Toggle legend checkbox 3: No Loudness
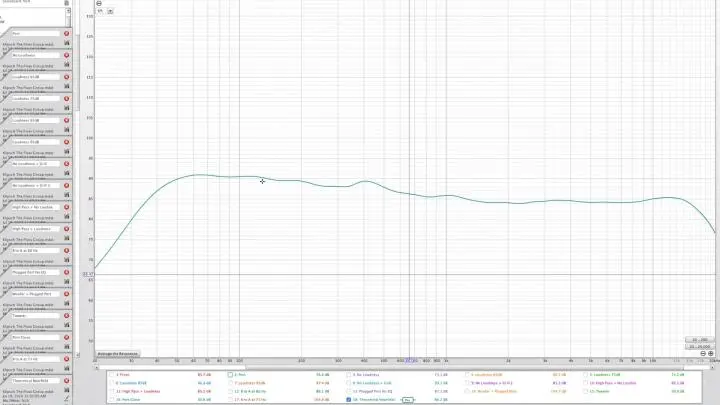720x405 pixels. (x=349, y=375)
